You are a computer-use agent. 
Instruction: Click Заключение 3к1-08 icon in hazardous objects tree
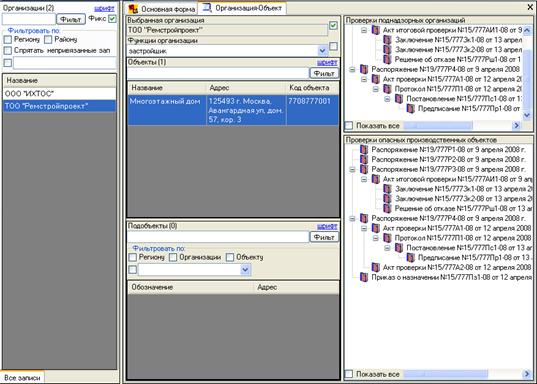pos(387,189)
